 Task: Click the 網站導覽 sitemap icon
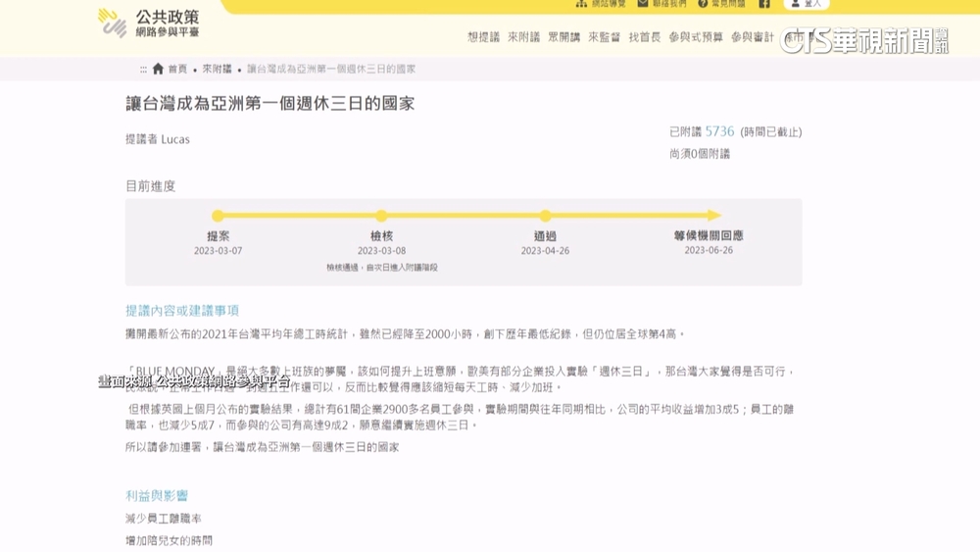pos(581,4)
